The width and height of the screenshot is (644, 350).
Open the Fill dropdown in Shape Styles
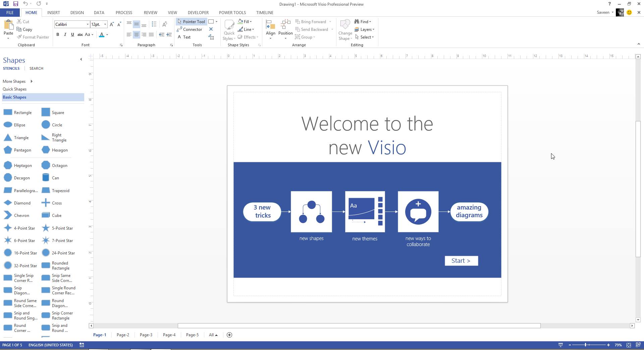245,21
